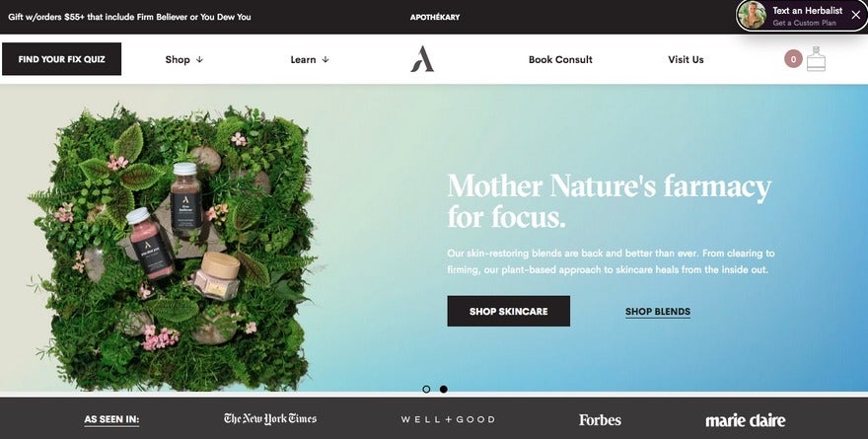Screen dimensions: 868x439
Task: Click the Forbes logo
Action: click(x=600, y=419)
